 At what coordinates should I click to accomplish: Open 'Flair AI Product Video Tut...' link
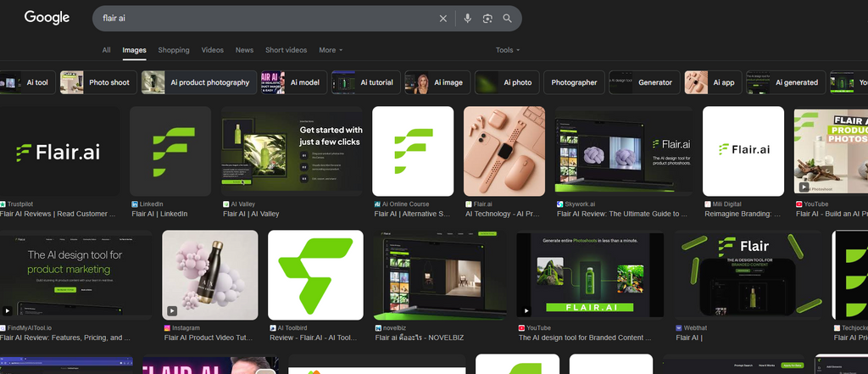(209, 338)
